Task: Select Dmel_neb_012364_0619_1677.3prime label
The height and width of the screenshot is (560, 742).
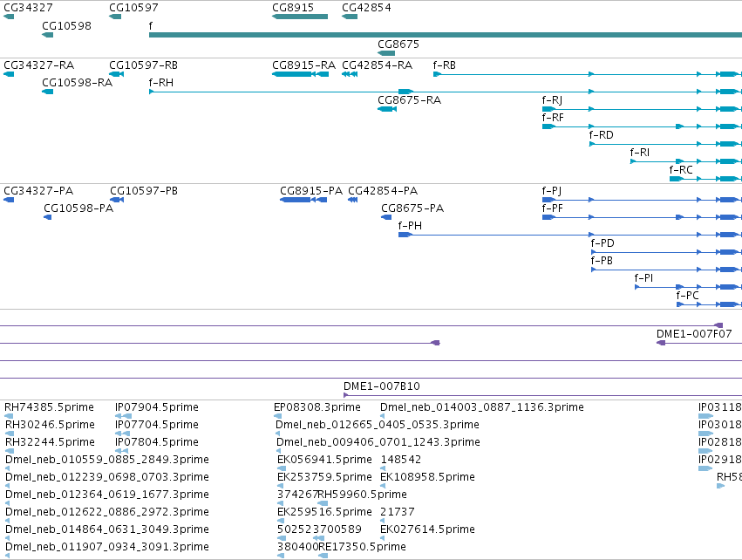Action: tap(107, 495)
